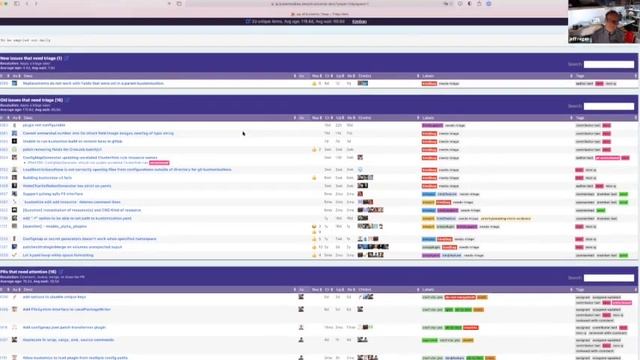Click assignee avatar in 'Add FileSystem interface' PR row
Screen dimensions: 640x360
tap(301, 309)
